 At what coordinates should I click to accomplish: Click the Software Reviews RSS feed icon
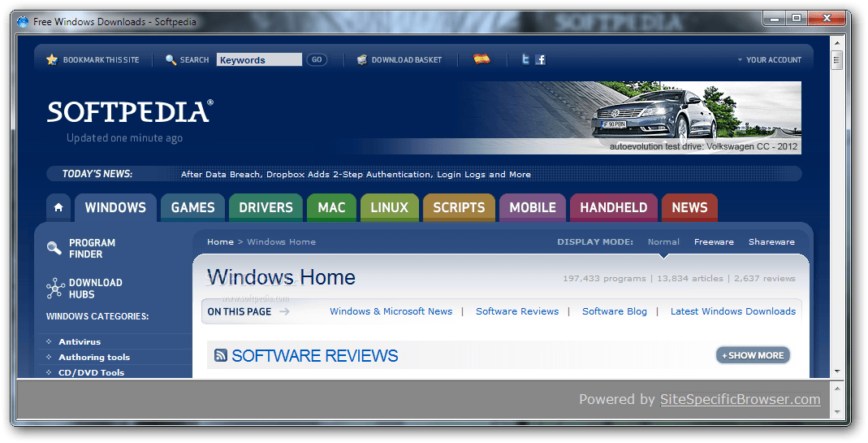[x=221, y=355]
